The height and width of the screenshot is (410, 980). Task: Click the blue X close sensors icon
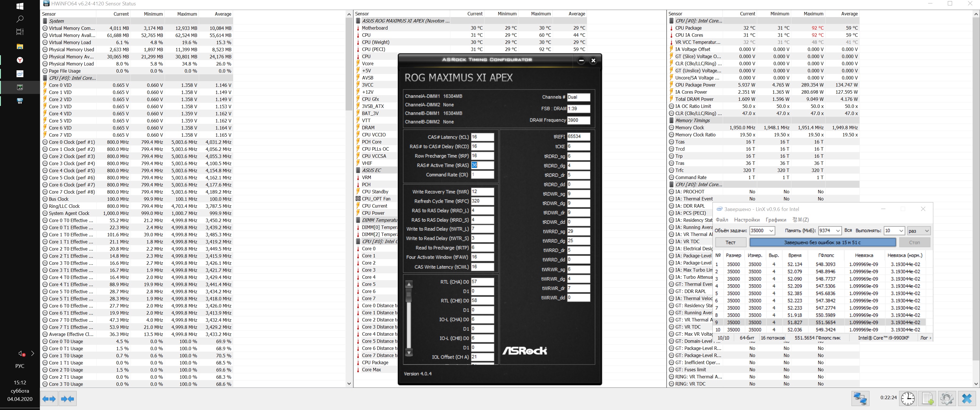967,398
